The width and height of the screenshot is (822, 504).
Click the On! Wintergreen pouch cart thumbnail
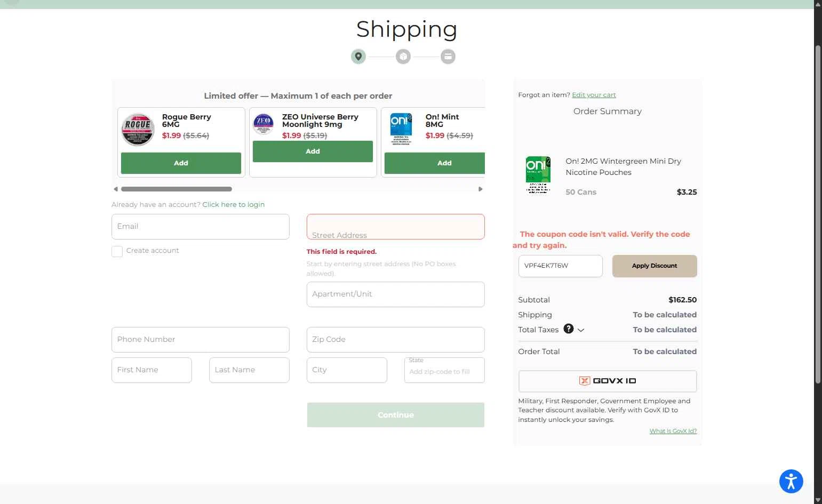click(x=538, y=174)
